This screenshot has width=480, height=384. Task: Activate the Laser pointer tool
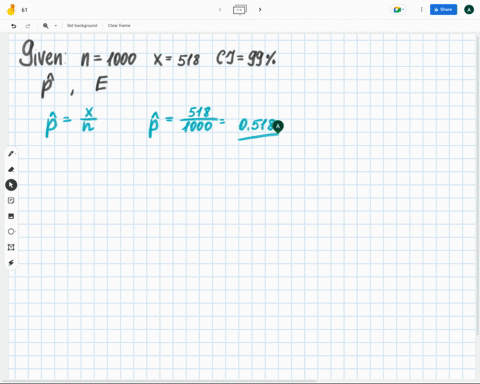click(x=11, y=263)
